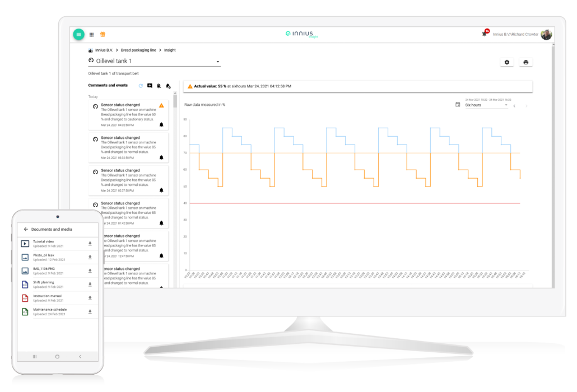Click the Actual value warning triangle
The image size is (577, 392).
coord(190,86)
